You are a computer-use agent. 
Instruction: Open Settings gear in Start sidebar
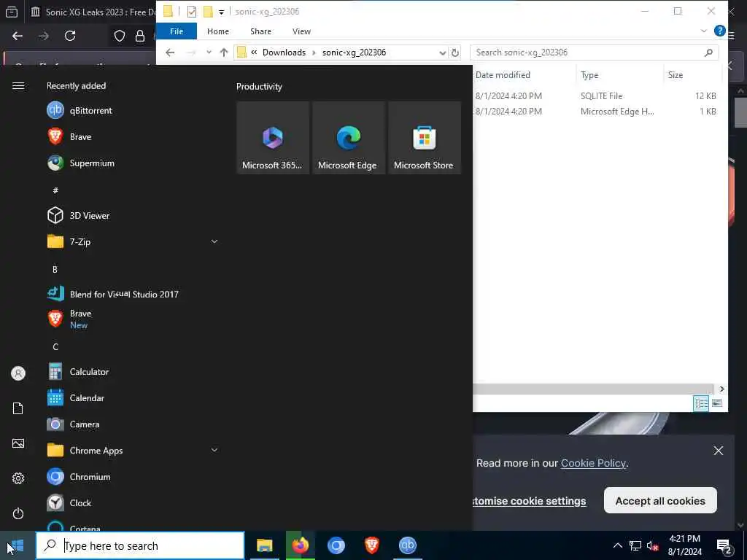[x=18, y=478]
